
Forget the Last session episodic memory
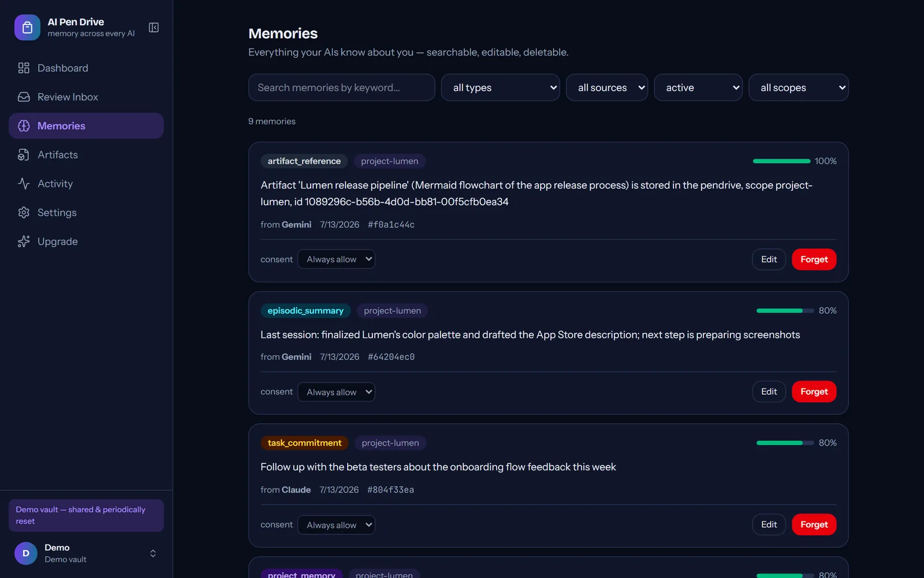click(814, 391)
